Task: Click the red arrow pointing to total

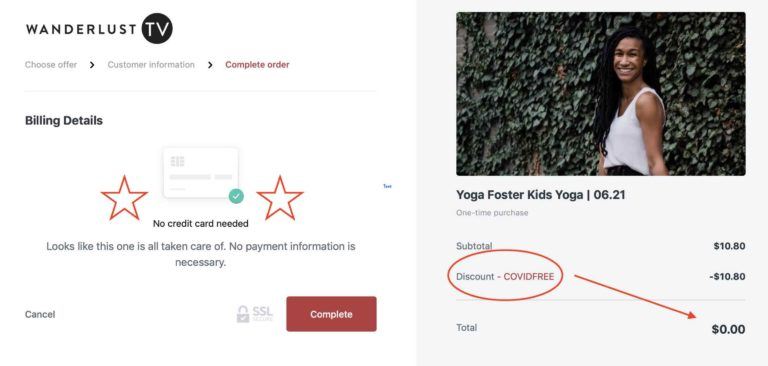Action: pyautogui.click(x=635, y=297)
